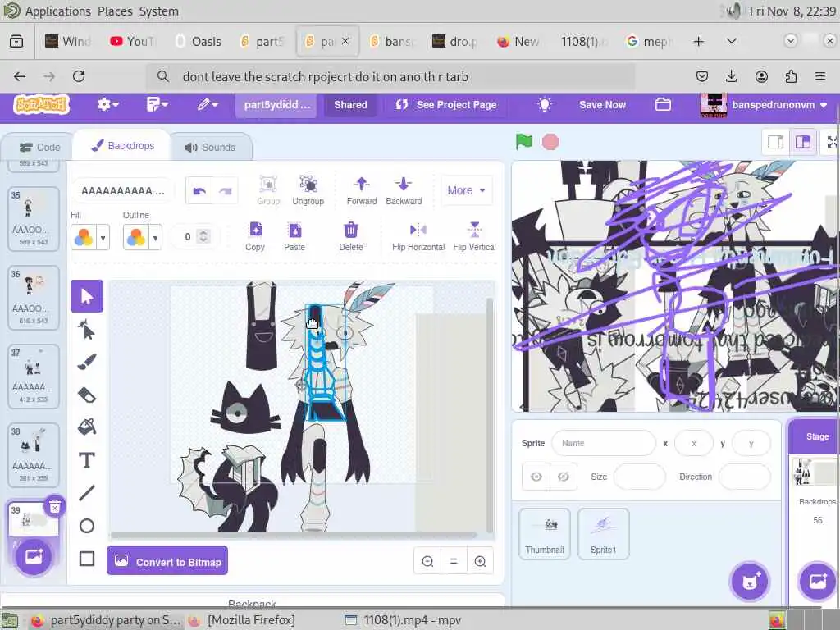This screenshot has height=630, width=840.
Task: Ungroup the selected shapes
Action: [308, 190]
